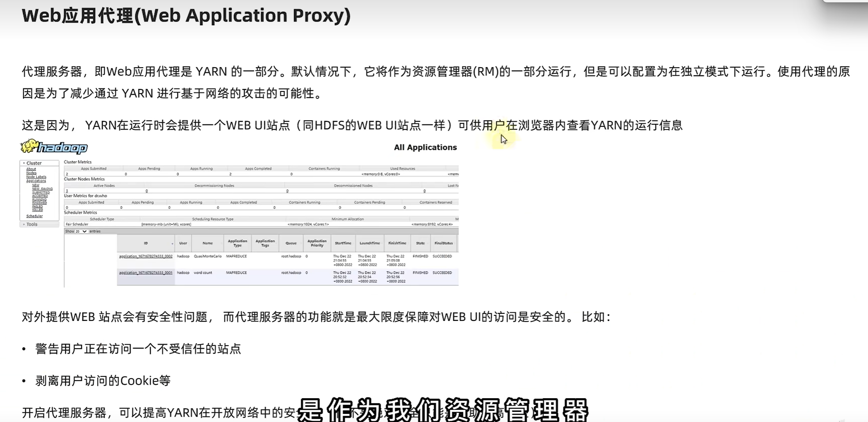Open application_1671678274333_0002 link
868x422 pixels.
point(146,256)
